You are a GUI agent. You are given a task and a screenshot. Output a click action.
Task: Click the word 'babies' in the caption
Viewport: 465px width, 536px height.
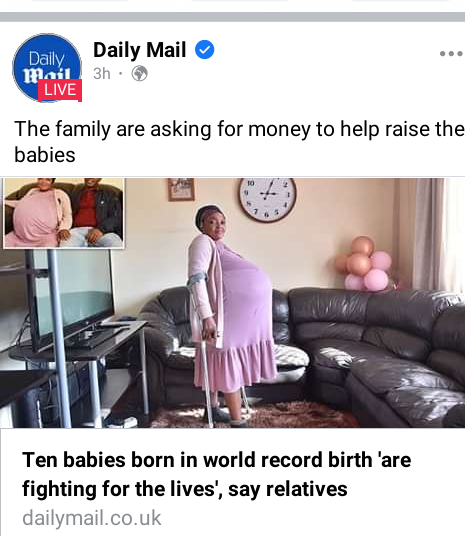(45, 155)
